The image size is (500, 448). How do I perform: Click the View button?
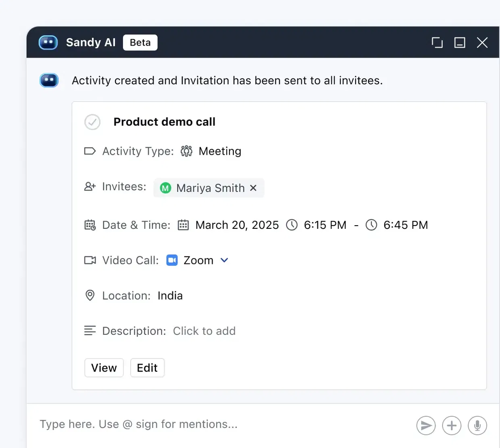click(x=104, y=368)
